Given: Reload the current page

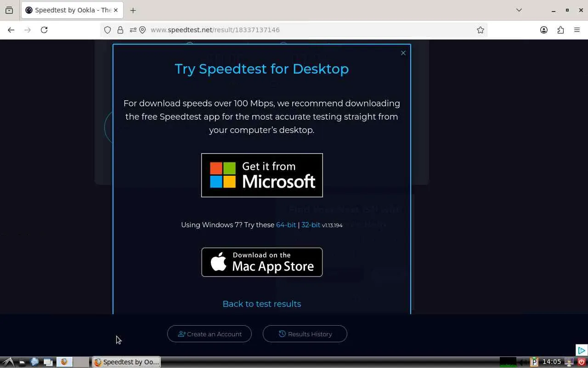Looking at the screenshot, I should click(x=44, y=30).
